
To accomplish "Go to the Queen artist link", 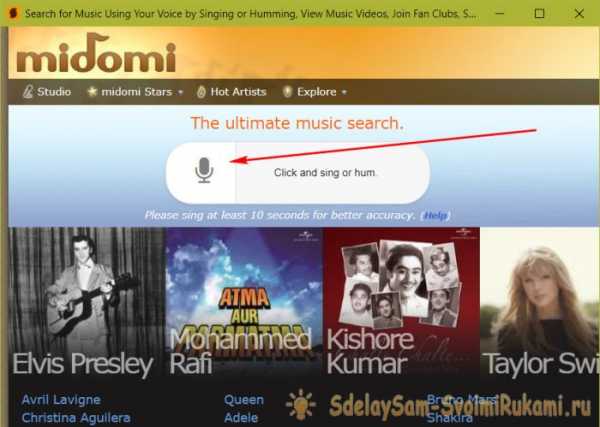I will pos(244,400).
